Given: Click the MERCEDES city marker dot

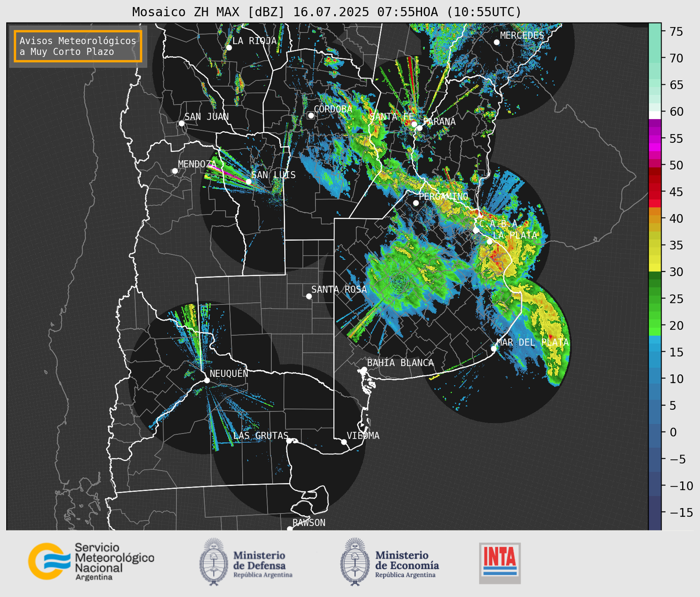Looking at the screenshot, I should (497, 42).
